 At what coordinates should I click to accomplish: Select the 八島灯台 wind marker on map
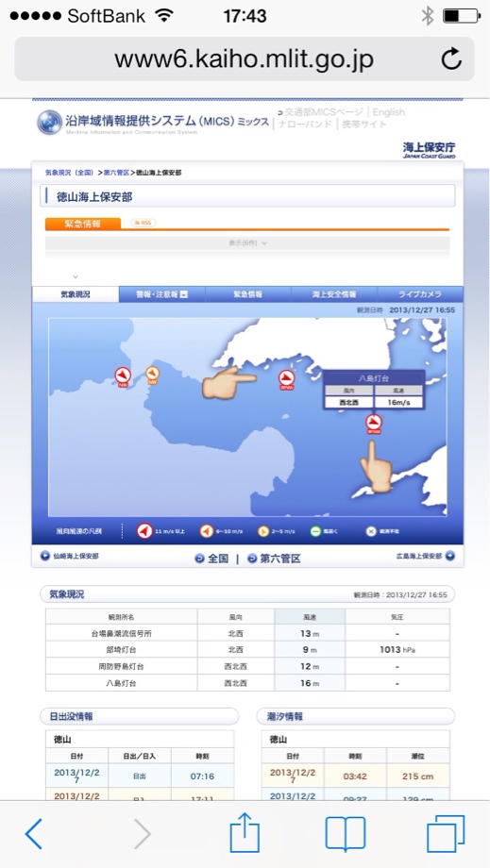374,424
